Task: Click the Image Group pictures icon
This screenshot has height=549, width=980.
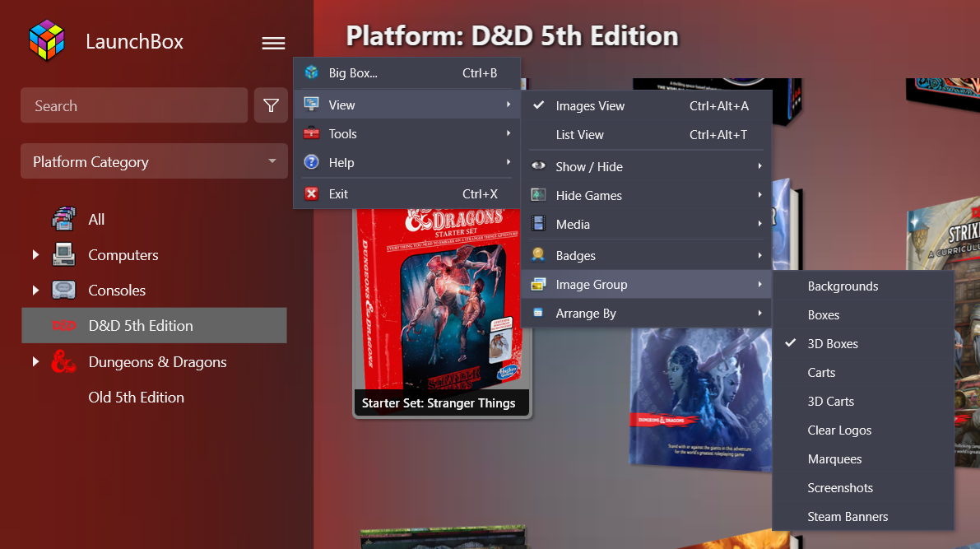Action: pos(538,285)
